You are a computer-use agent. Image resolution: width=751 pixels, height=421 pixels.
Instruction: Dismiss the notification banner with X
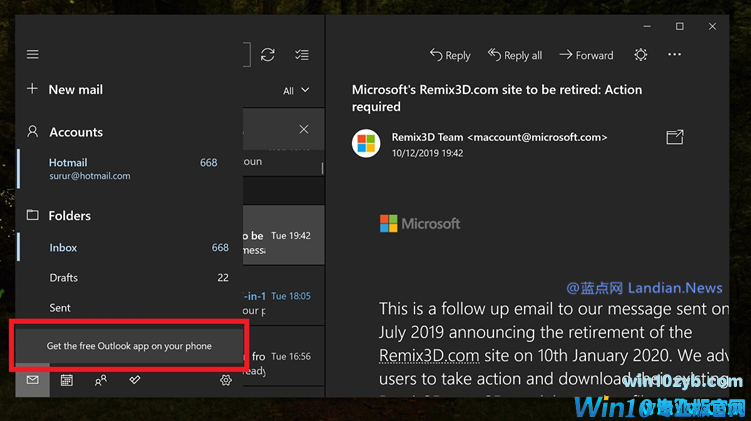[304, 129]
